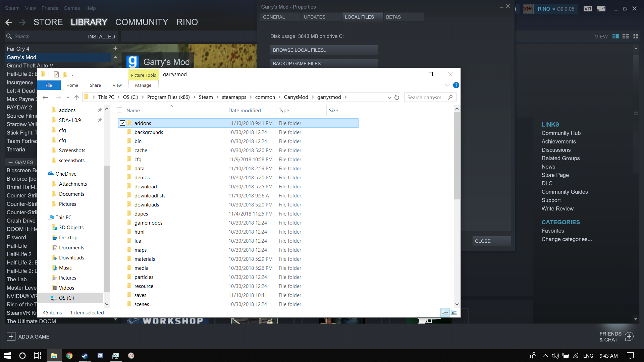
Task: Open the address bar history dropdown
Action: [389, 98]
